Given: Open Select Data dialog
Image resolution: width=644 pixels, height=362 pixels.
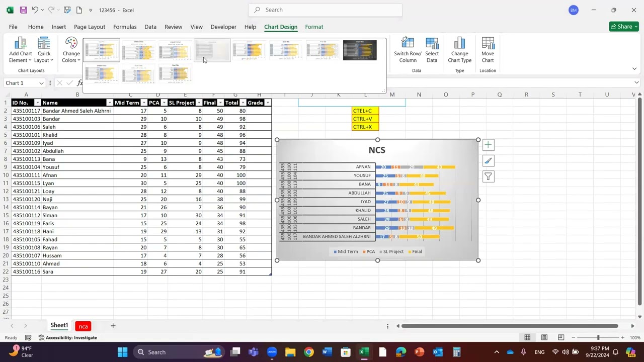Looking at the screenshot, I should [432, 50].
